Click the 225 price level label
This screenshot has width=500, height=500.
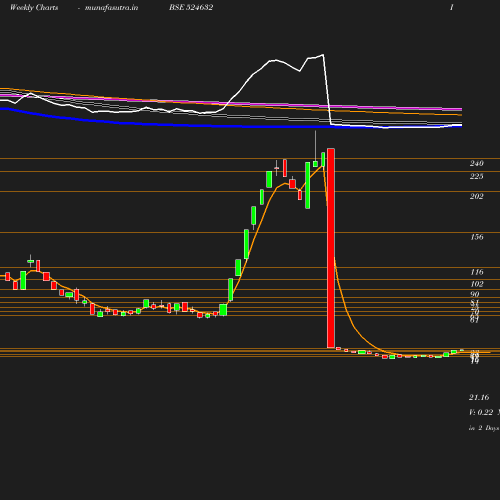pyautogui.click(x=477, y=176)
